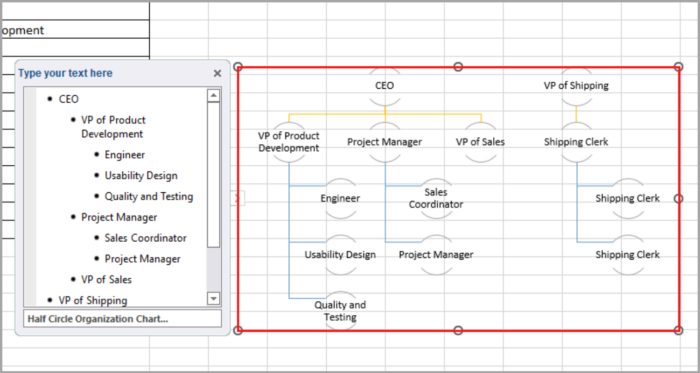Click the CEO shape in chart
The height and width of the screenshot is (373, 700).
click(385, 86)
